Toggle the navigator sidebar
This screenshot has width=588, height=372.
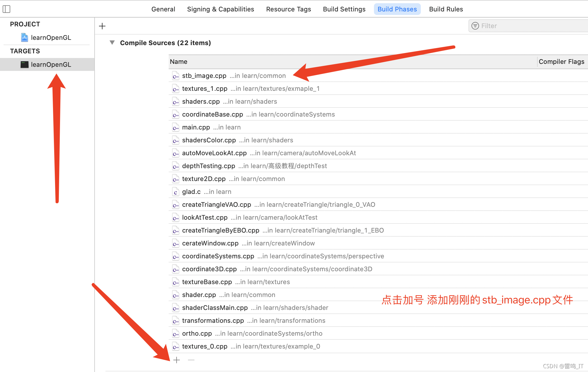click(6, 9)
